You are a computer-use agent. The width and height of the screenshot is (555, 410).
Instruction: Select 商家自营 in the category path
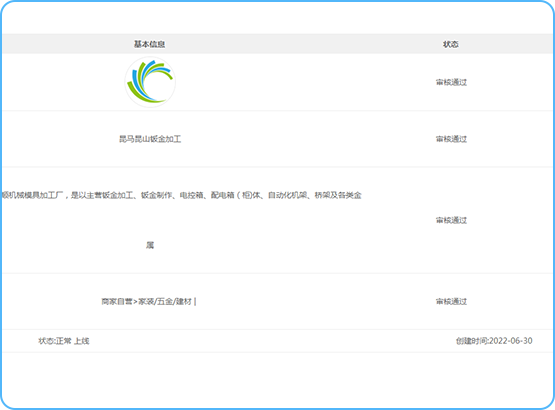pos(117,301)
